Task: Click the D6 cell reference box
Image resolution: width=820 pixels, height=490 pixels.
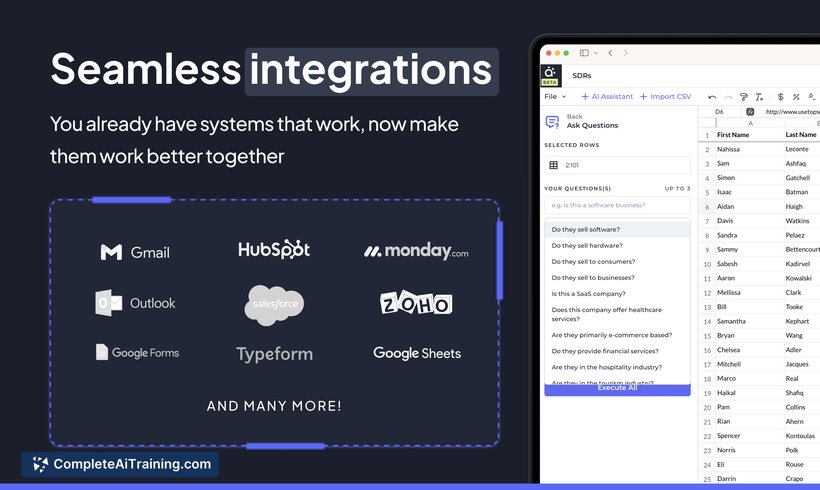Action: tap(719, 111)
